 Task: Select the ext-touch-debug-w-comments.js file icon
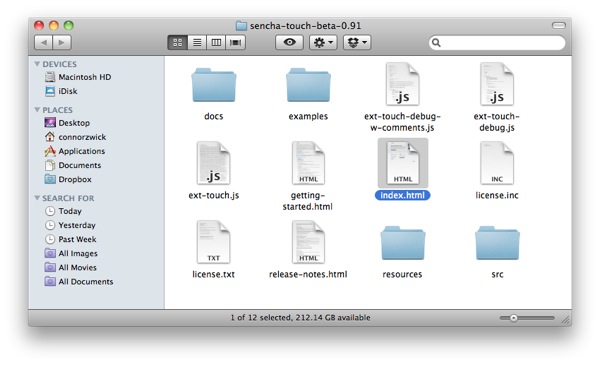coord(402,84)
